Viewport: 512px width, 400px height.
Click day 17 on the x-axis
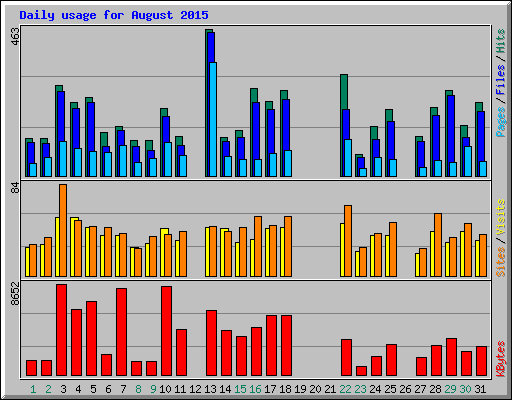270,389
